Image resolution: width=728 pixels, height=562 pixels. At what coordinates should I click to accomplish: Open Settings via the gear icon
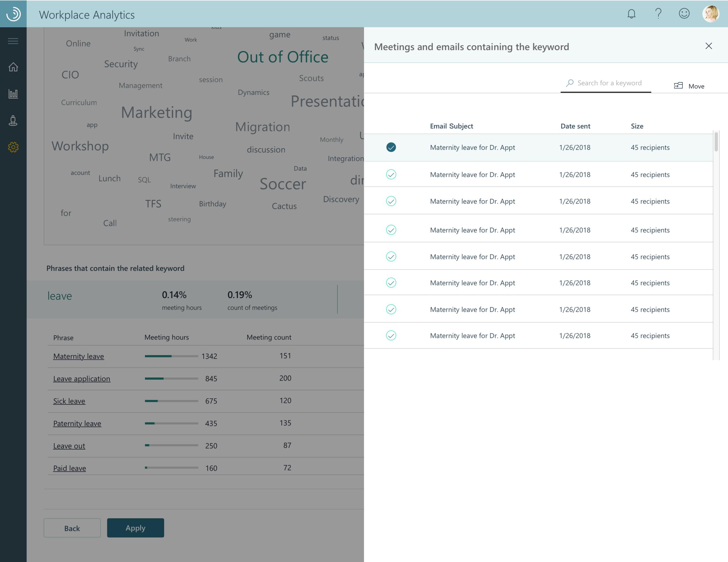point(13,147)
